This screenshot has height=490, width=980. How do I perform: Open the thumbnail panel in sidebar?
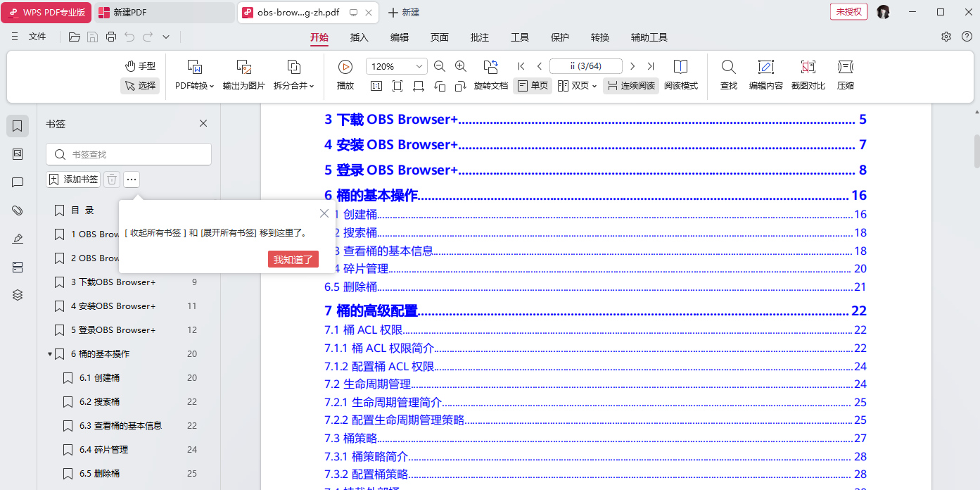(18, 154)
